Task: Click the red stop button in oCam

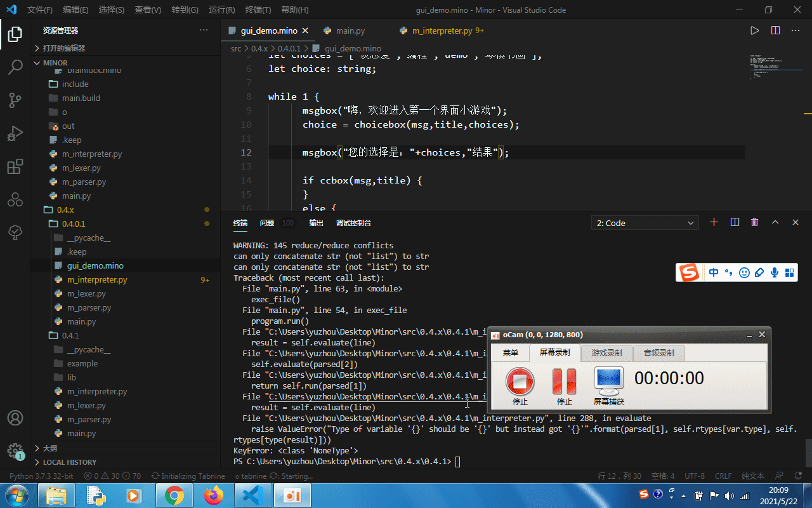Action: click(x=520, y=382)
